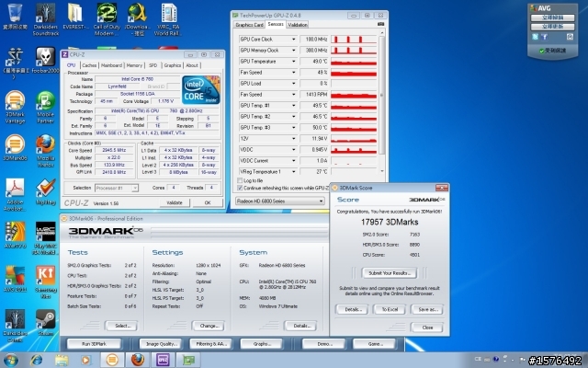Open Internet Explorer from the taskbar
The width and height of the screenshot is (588, 368).
pyautogui.click(x=37, y=360)
